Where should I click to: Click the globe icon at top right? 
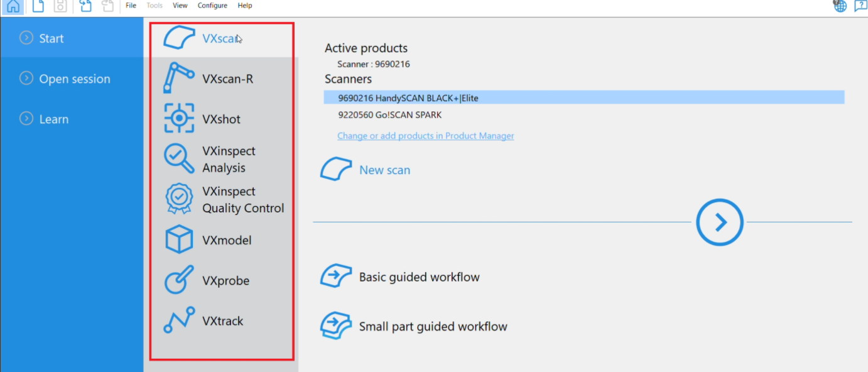[840, 6]
